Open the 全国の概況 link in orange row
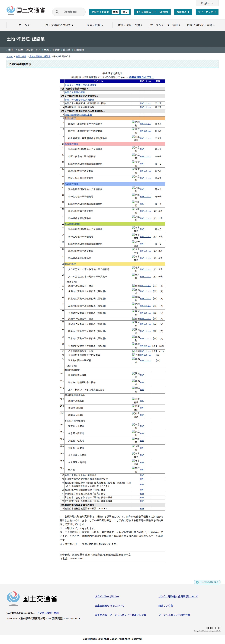 coord(70,118)
